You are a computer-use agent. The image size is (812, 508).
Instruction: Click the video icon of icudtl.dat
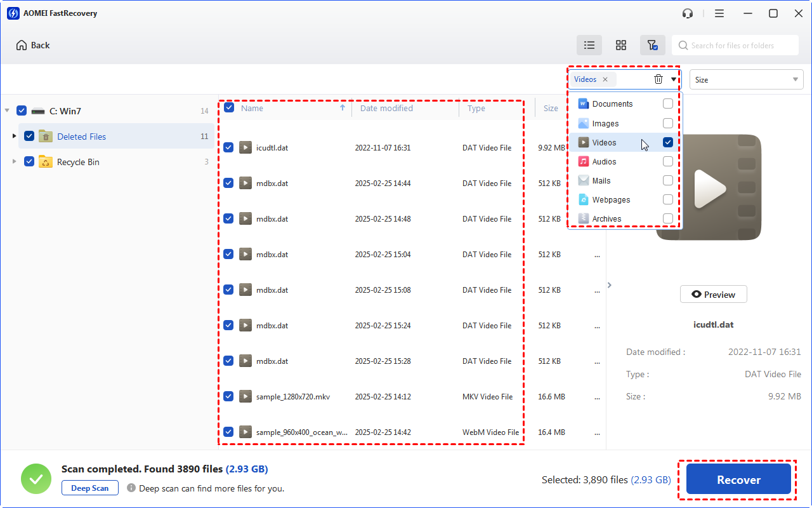tap(246, 147)
